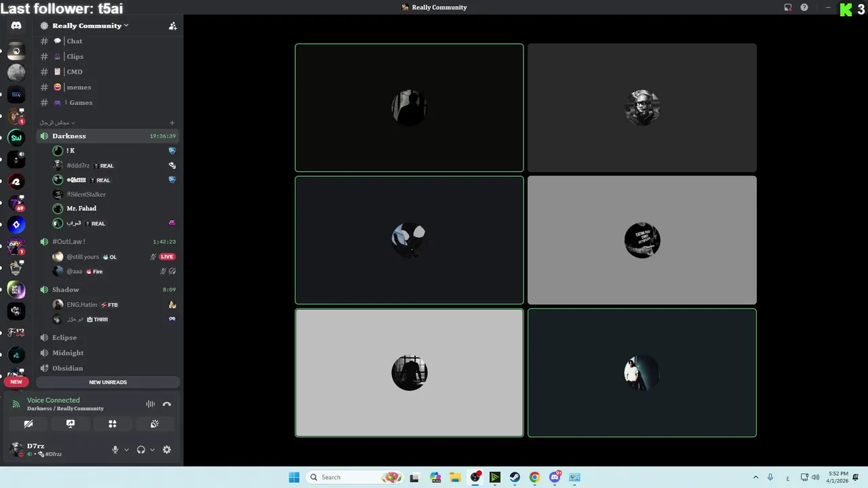Join the #OutLaw ! voice channel
868x488 pixels.
(108, 241)
